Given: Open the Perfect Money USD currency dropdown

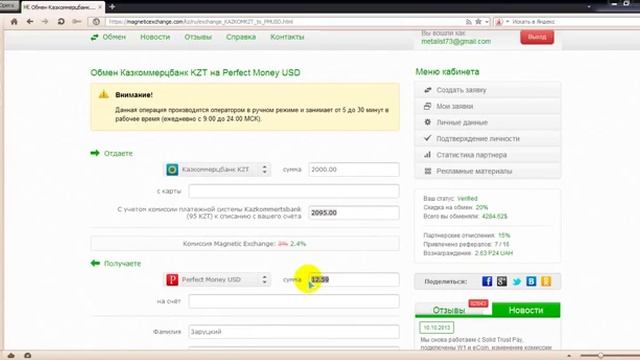Looking at the screenshot, I should tap(217, 280).
